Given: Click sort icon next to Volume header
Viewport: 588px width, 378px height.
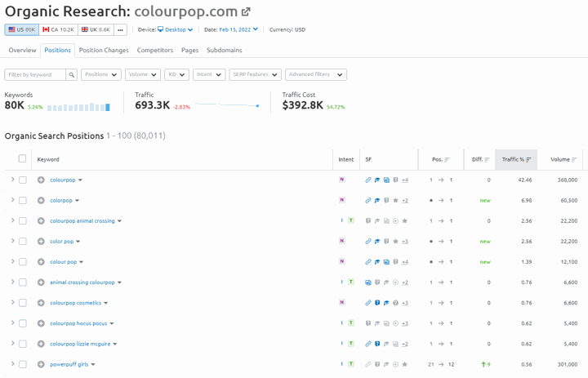Looking at the screenshot, I should pos(574,160).
